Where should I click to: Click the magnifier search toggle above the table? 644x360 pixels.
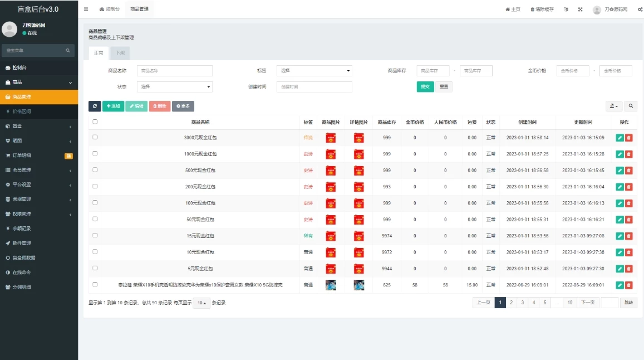point(631,106)
